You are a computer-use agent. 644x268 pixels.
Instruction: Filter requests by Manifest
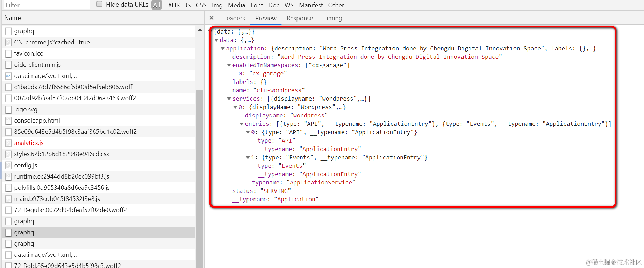coord(311,5)
